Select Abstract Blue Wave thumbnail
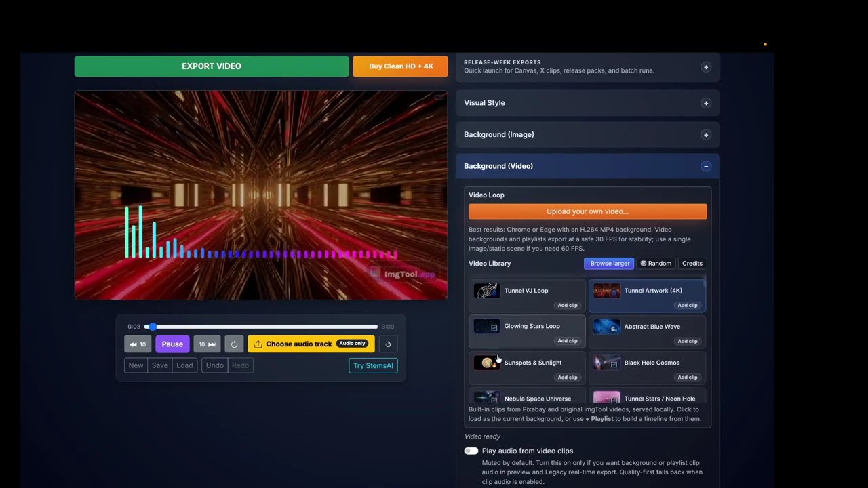Viewport: 868px width, 488px height. click(x=607, y=327)
